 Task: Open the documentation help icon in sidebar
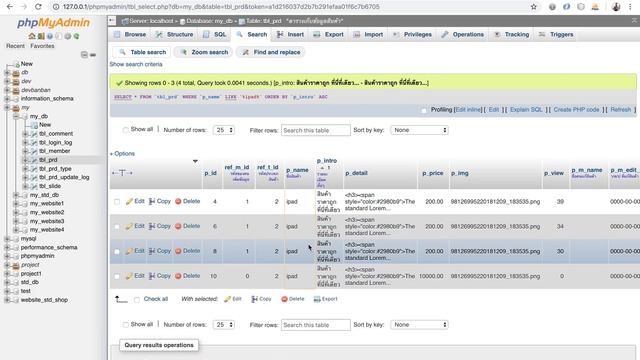point(50,36)
